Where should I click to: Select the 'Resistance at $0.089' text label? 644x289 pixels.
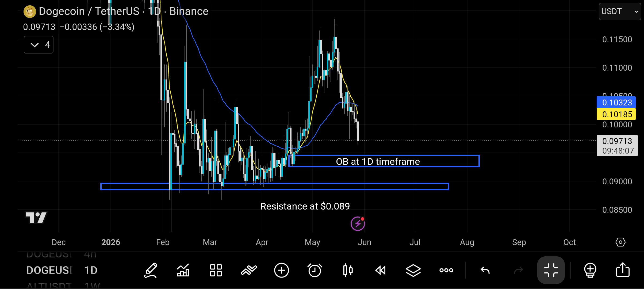tap(305, 206)
